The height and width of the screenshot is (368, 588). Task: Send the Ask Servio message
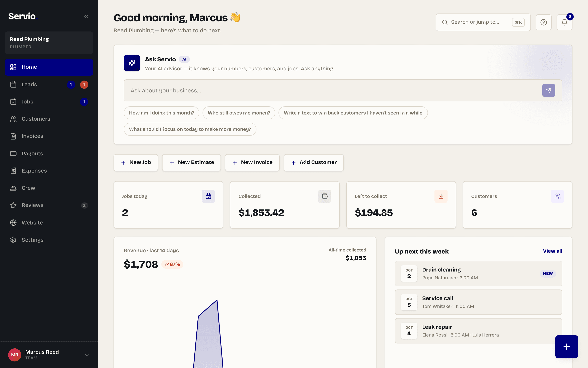549,90
